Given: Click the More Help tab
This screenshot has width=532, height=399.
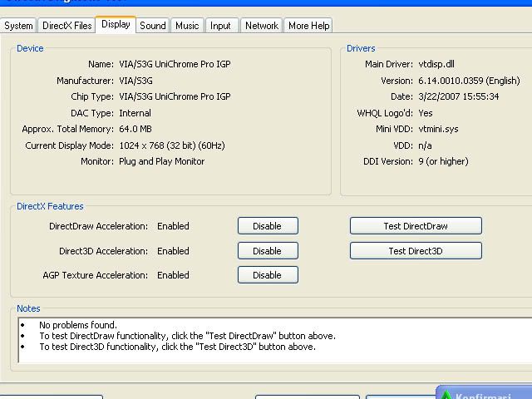Looking at the screenshot, I should tap(308, 26).
